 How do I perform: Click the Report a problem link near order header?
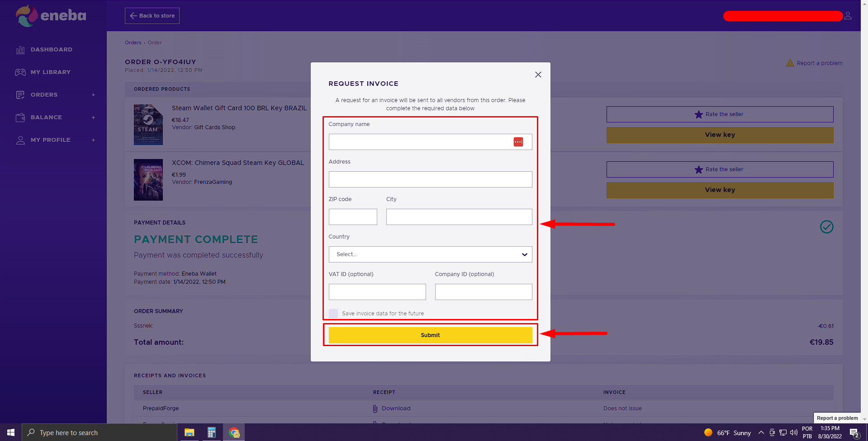(820, 63)
